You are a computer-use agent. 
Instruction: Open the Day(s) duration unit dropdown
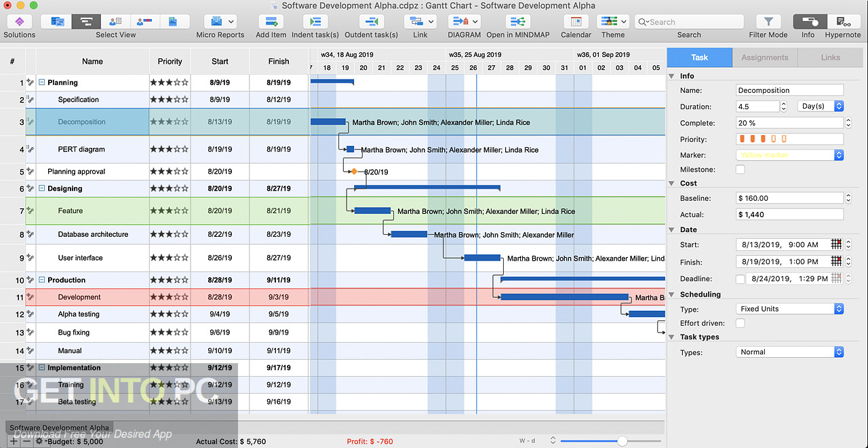click(x=821, y=107)
